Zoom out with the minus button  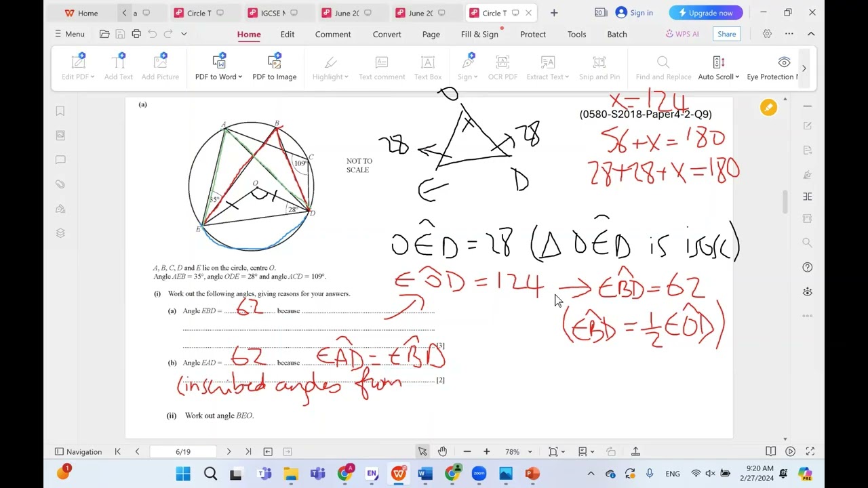pos(467,451)
